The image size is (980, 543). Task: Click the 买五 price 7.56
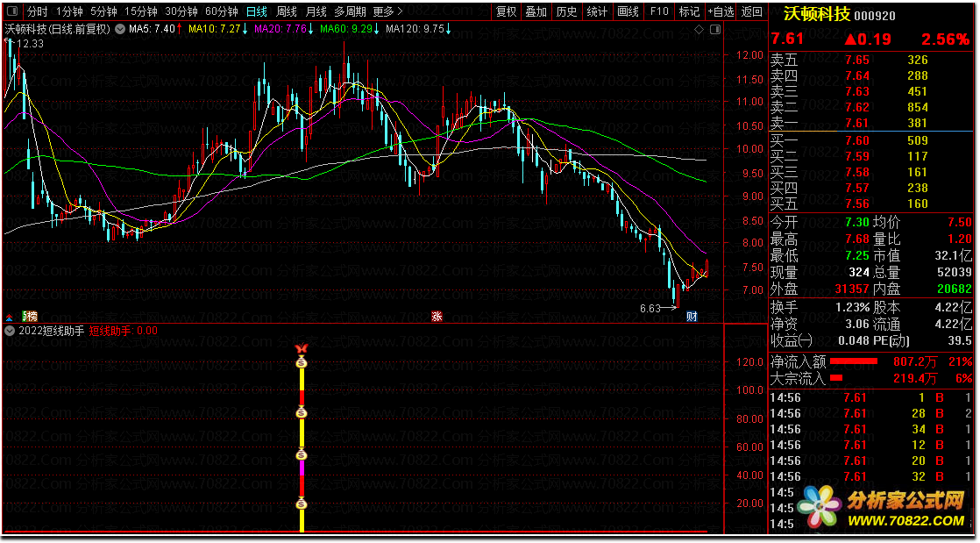(857, 204)
